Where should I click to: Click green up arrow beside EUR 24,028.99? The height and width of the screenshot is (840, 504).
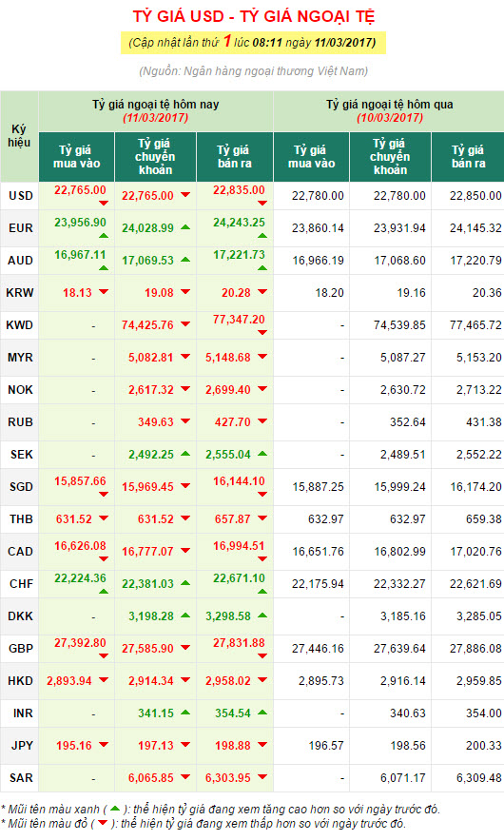tap(185, 227)
